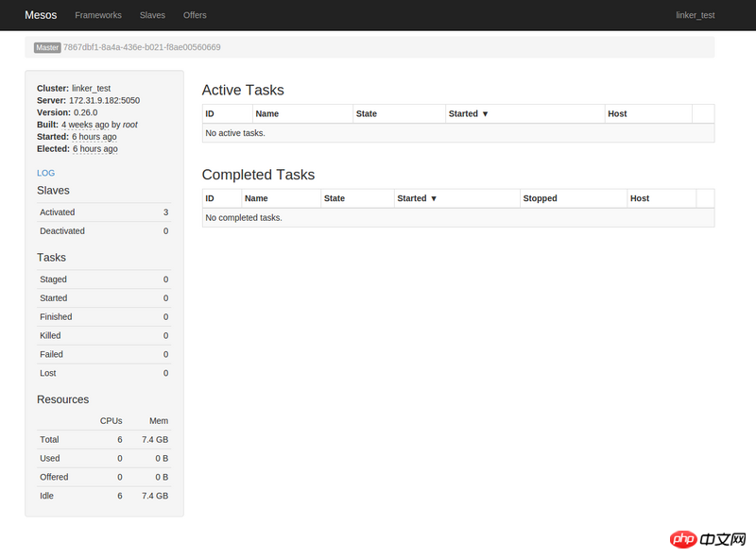This screenshot has height=558, width=756.
Task: Click the Finished tasks row label
Action: point(56,316)
